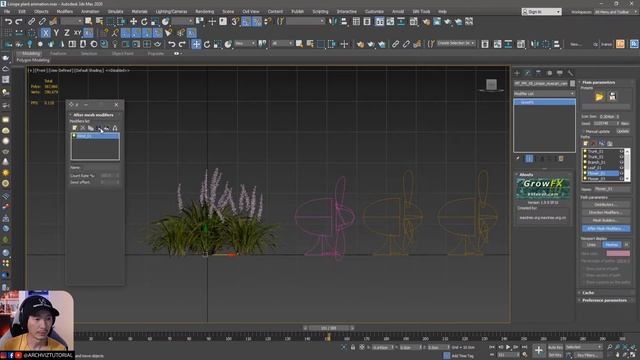Expand the Preference parameters rollout
This screenshot has height=360, width=640.
pyautogui.click(x=604, y=300)
